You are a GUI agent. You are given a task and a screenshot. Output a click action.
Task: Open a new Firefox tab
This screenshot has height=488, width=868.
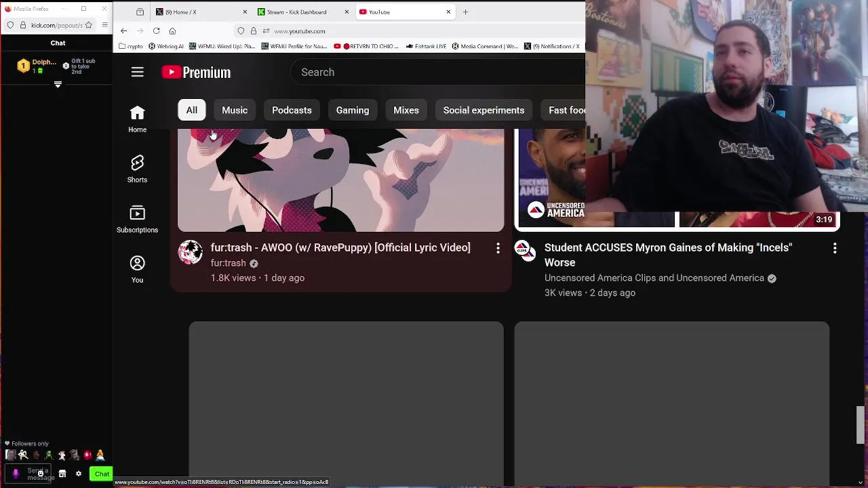tap(465, 12)
